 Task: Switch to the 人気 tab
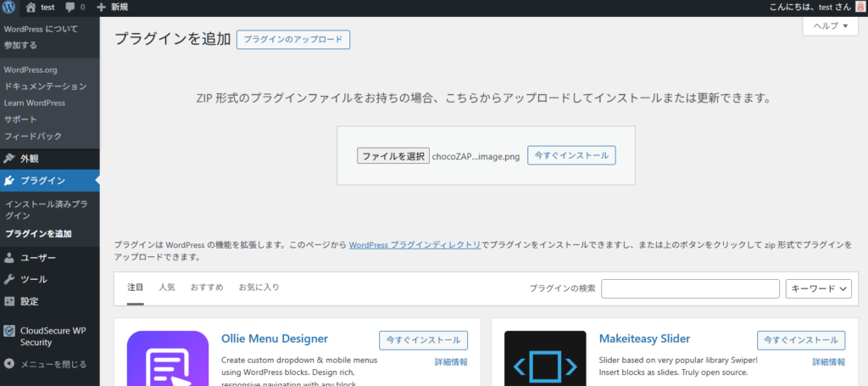point(167,288)
